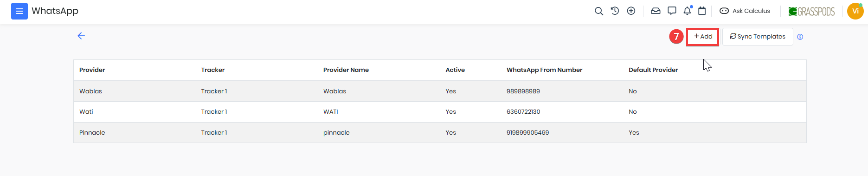Click the Add button
868x176 pixels.
coord(703,37)
